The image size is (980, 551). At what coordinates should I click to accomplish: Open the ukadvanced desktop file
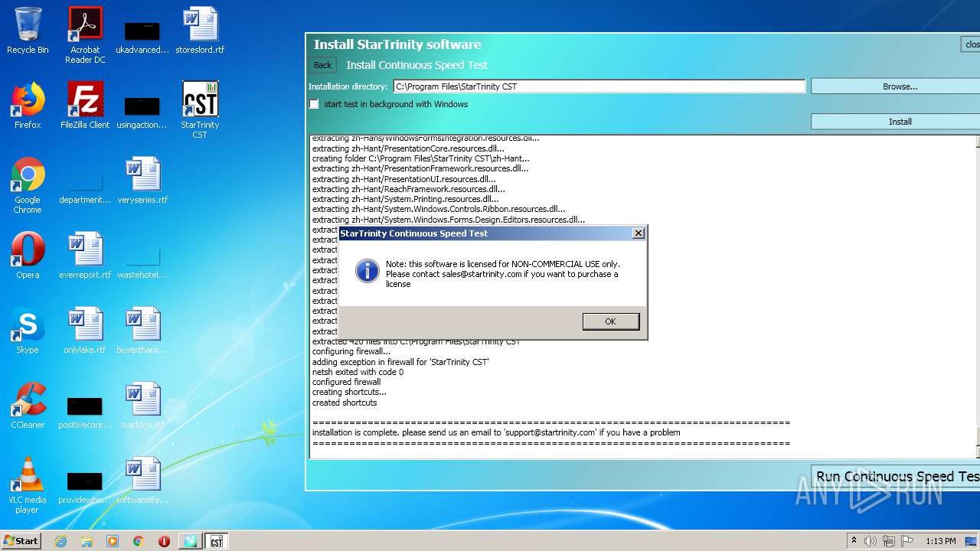tap(142, 35)
